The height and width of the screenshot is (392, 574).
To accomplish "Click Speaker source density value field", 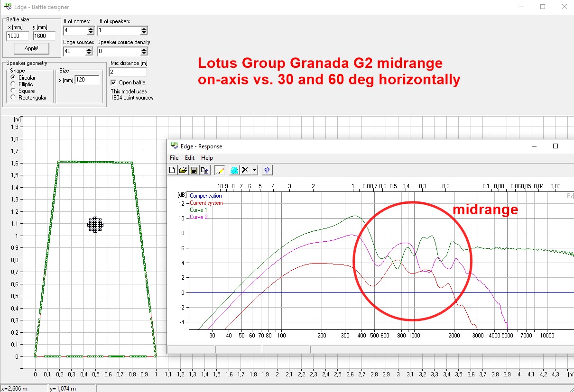I will pos(119,52).
